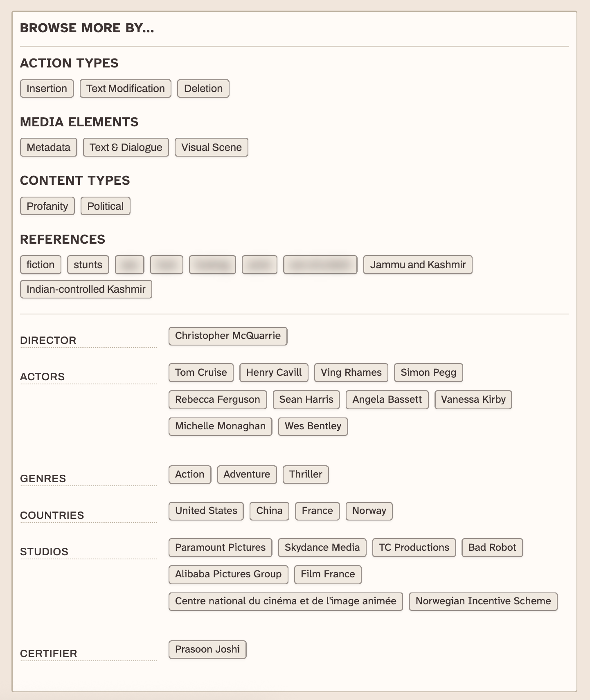Filter by Profanity content type
590x700 pixels.
point(47,206)
